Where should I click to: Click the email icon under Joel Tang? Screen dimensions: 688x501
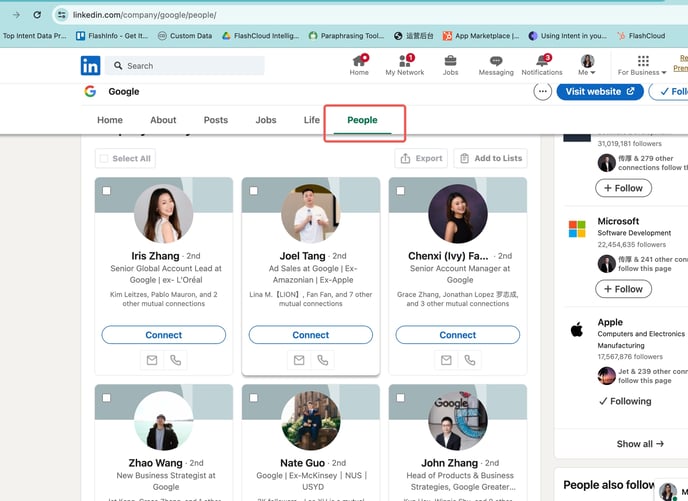(x=299, y=360)
